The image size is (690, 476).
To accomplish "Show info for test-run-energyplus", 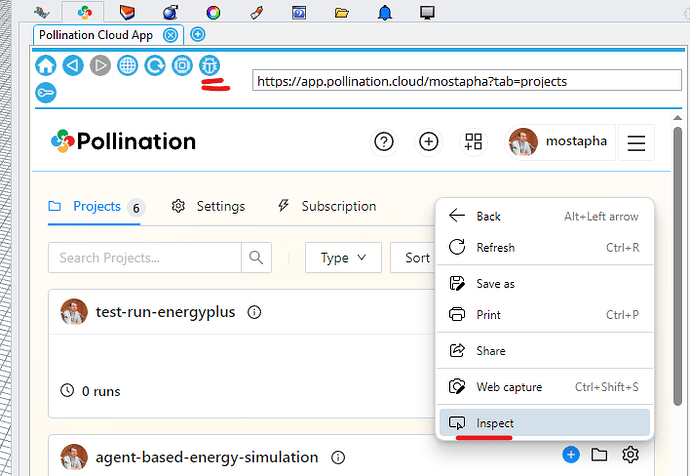I will 254,312.
